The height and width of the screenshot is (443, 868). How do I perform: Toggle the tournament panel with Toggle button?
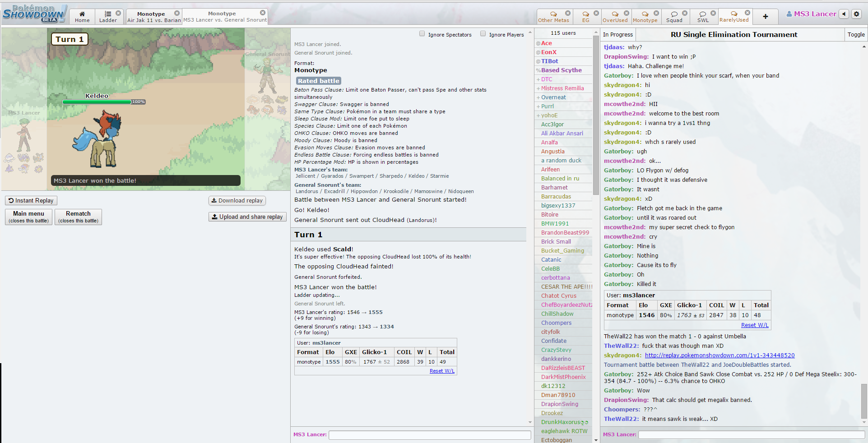[x=856, y=34]
